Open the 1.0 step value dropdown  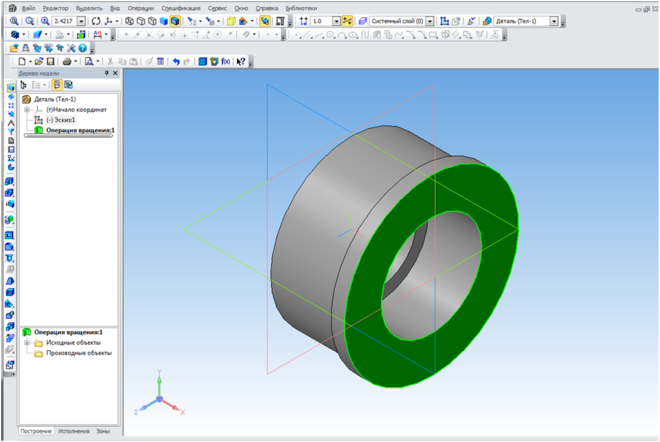tap(336, 21)
